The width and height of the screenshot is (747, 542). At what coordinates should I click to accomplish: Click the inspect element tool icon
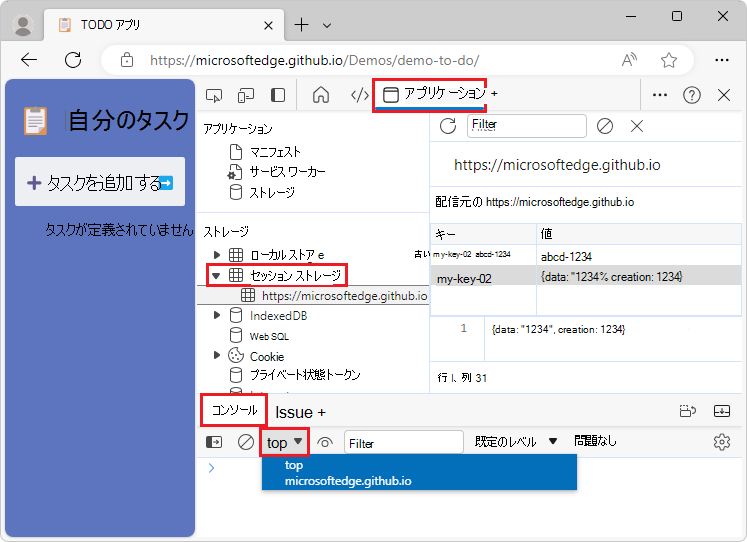click(214, 95)
